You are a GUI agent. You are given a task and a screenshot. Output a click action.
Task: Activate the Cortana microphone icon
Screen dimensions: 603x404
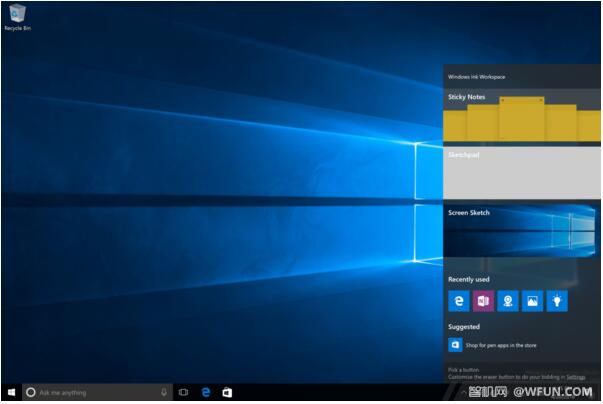(x=164, y=393)
